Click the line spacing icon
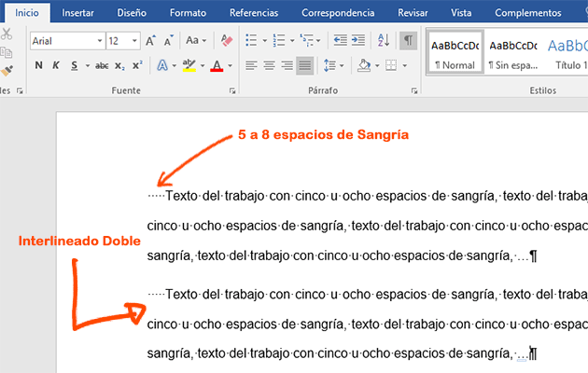The width and height of the screenshot is (588, 373). click(x=329, y=65)
